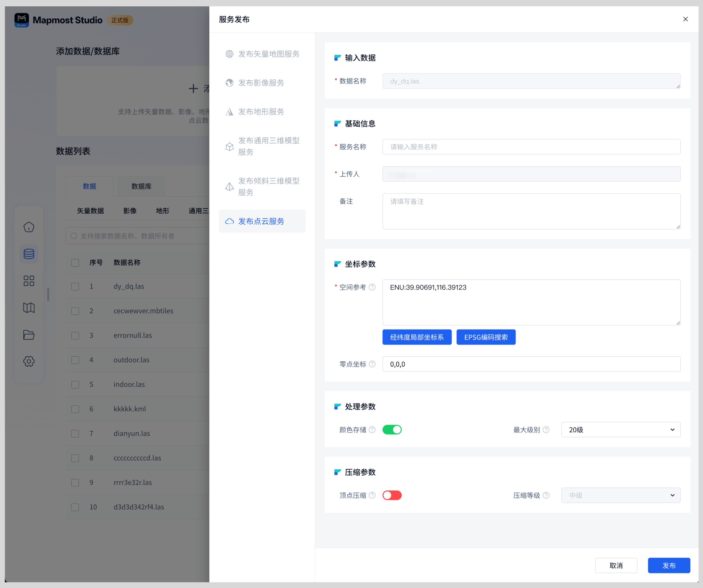The width and height of the screenshot is (703, 588).
Task: Open the grid apps sidebar icon
Action: click(x=29, y=281)
